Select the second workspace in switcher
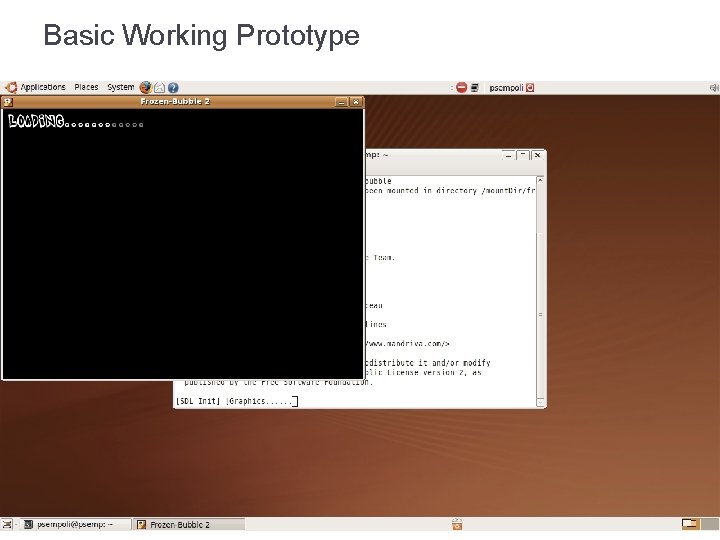 coord(709,523)
